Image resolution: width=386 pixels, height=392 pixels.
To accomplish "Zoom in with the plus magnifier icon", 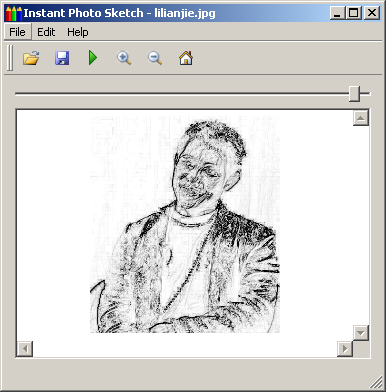I will pos(124,58).
